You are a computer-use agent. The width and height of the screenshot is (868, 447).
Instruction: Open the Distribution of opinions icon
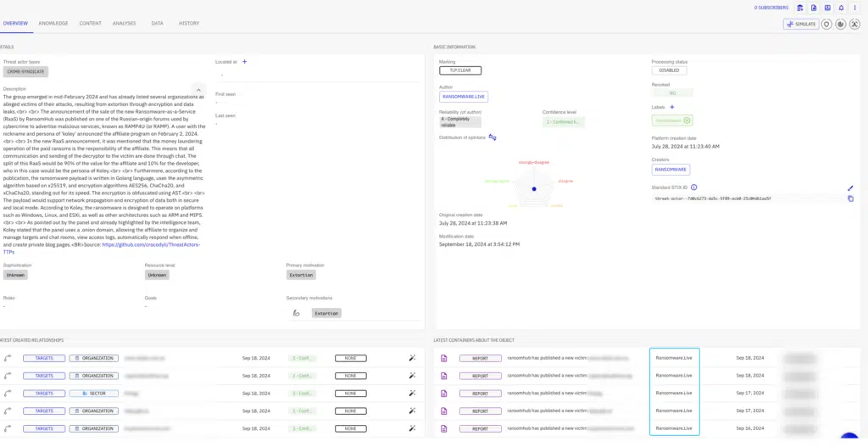pos(492,137)
